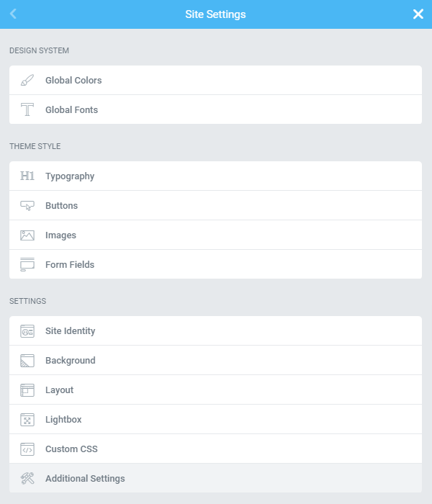The height and width of the screenshot is (504, 432).
Task: Click the Additional Settings tools icon
Action: pyautogui.click(x=27, y=479)
